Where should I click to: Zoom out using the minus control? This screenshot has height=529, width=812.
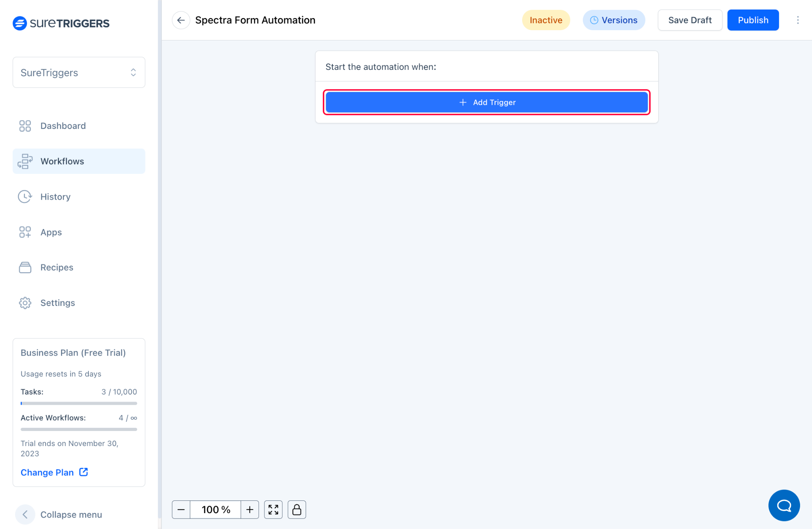[x=181, y=509]
